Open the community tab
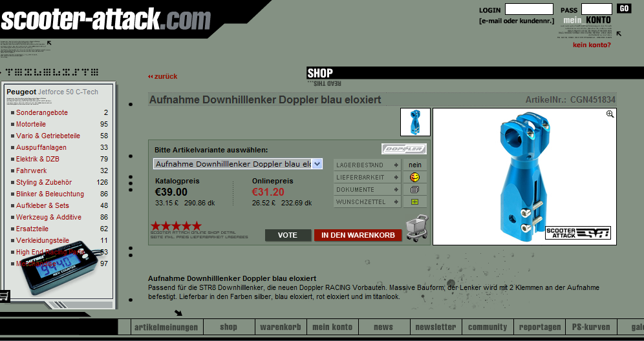 (488, 327)
